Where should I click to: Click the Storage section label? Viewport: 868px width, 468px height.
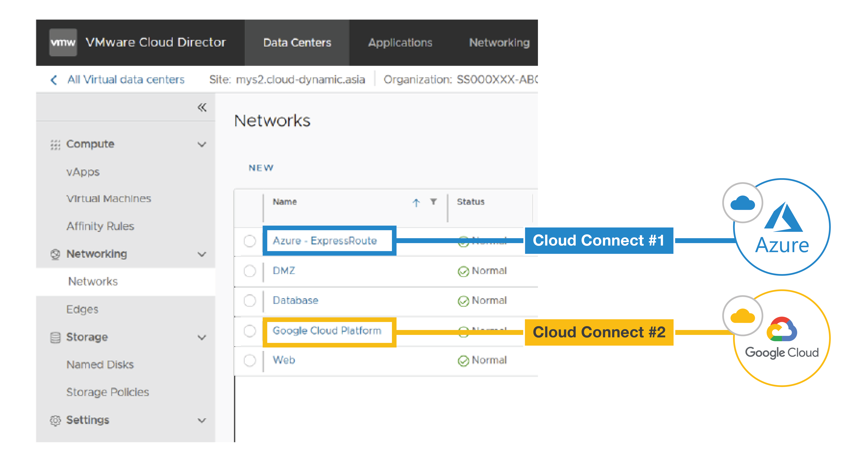pos(87,337)
